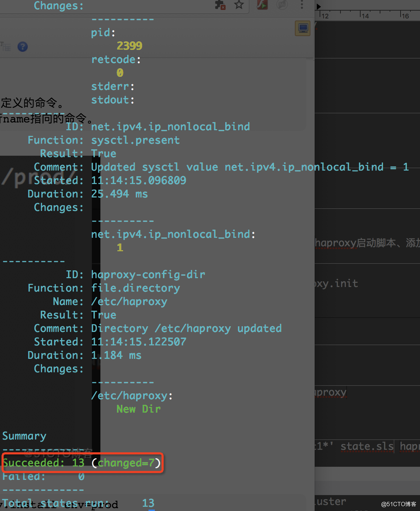Click 'state.sls' text in right panel
Viewport: 420px width, 511px height.
(x=367, y=446)
